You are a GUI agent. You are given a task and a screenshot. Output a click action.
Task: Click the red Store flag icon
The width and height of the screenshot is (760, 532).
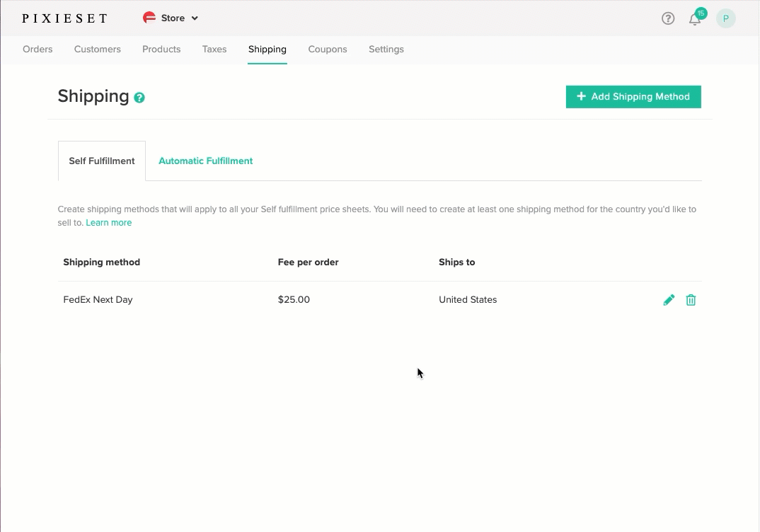tap(147, 18)
